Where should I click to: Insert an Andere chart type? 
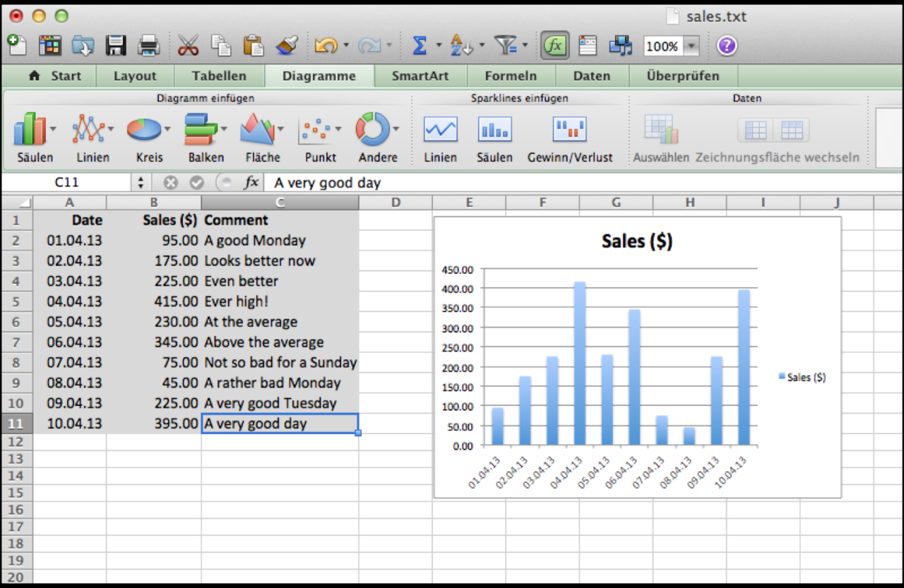click(x=373, y=129)
